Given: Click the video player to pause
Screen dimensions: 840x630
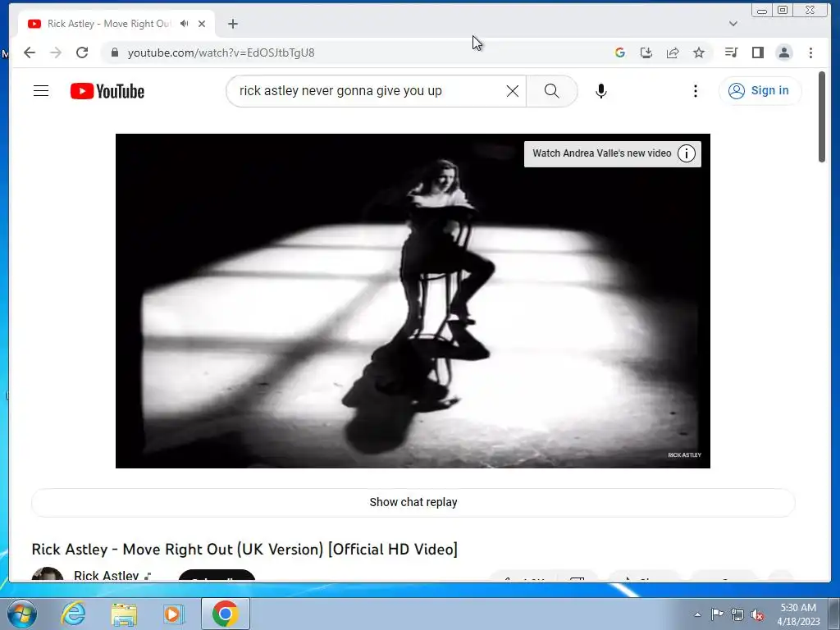Looking at the screenshot, I should [413, 300].
